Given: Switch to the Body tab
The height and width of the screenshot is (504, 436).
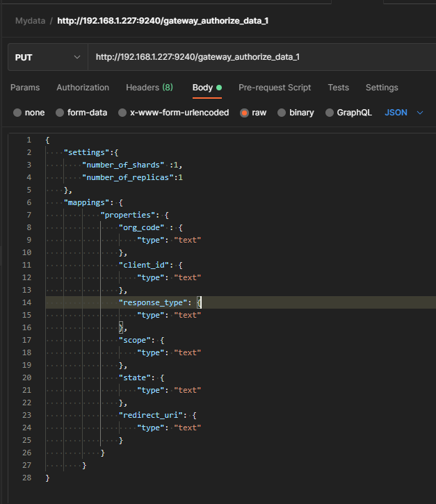Looking at the screenshot, I should 202,88.
